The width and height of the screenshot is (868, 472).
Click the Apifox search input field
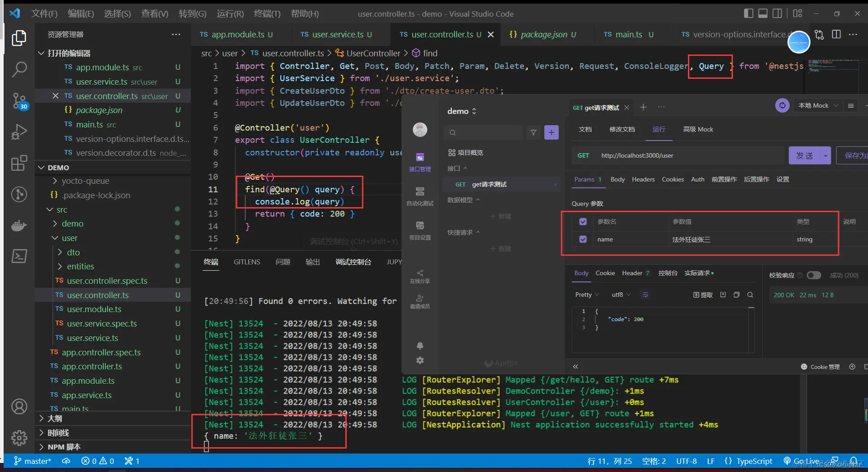484,132
